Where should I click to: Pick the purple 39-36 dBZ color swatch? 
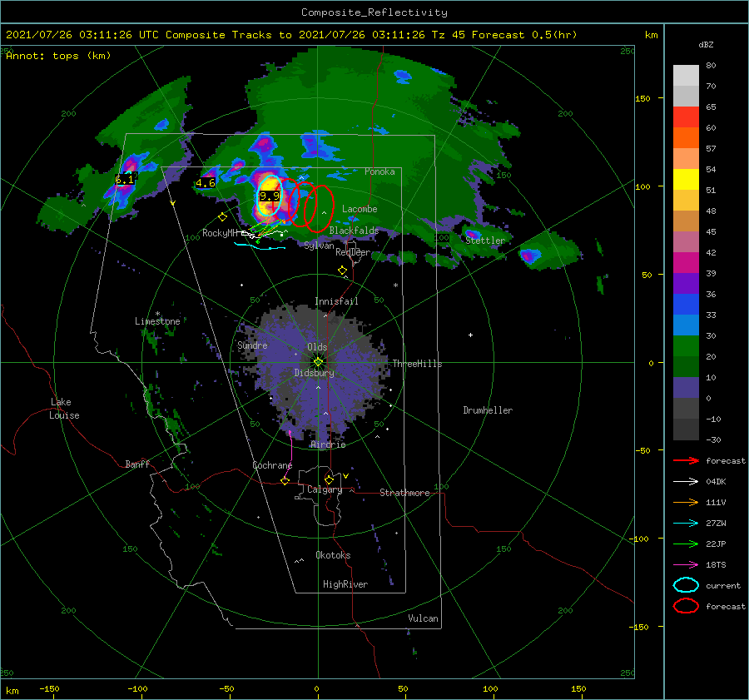coord(686,284)
